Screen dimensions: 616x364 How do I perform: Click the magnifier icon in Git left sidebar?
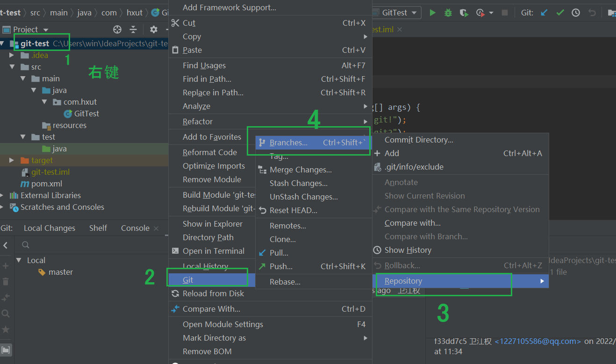point(6,314)
